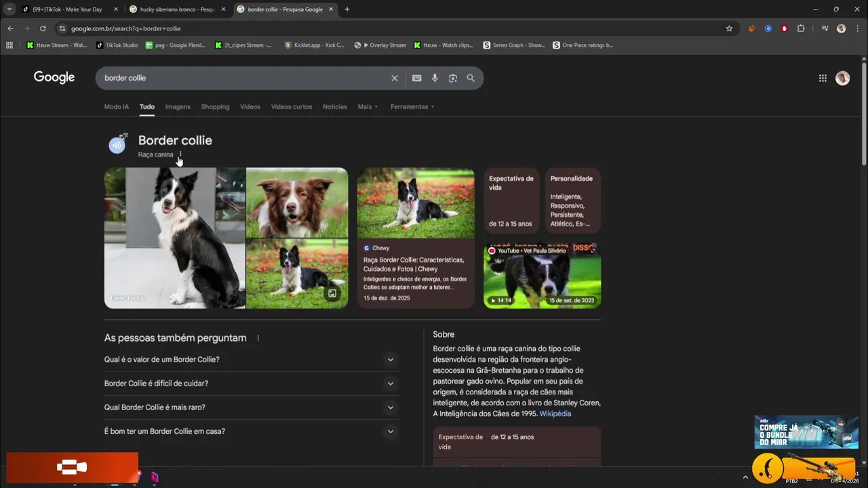Image resolution: width=868 pixels, height=488 pixels.
Task: Open a new tab with plus button
Action: coord(347,9)
